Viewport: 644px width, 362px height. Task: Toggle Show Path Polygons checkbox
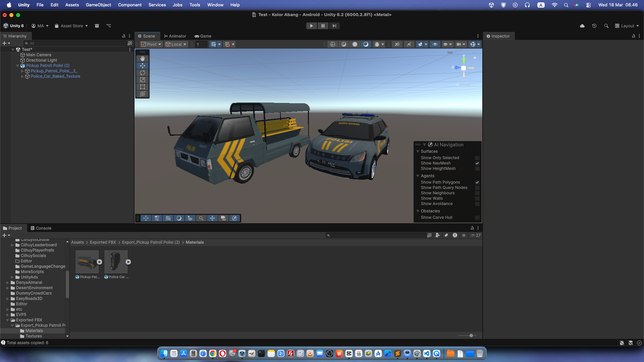coord(477,182)
